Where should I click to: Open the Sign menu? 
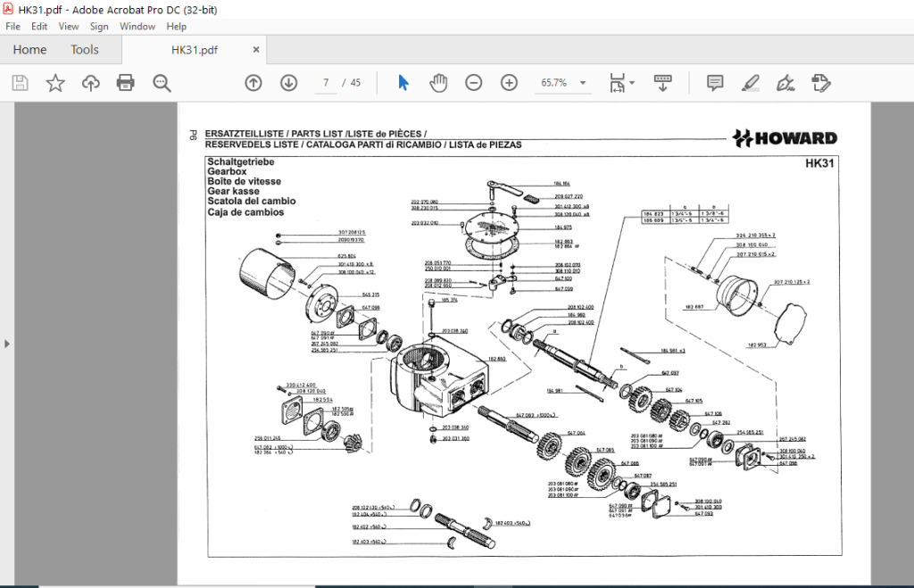99,26
